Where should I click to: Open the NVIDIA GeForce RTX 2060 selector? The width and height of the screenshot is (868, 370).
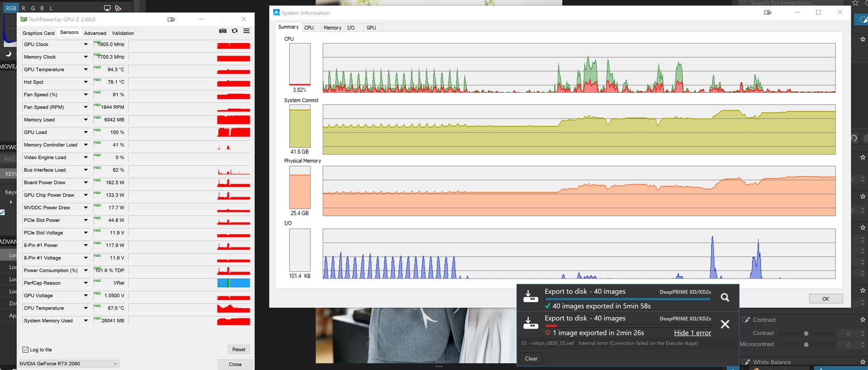(x=69, y=364)
